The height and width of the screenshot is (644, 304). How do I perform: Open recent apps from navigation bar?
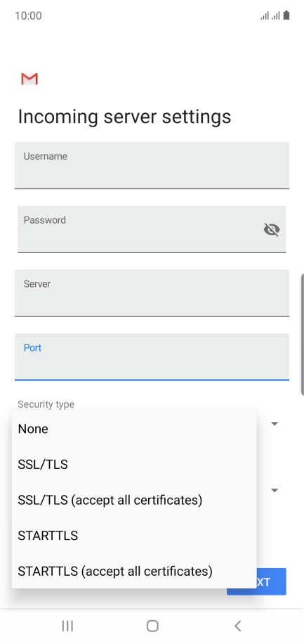point(67,626)
